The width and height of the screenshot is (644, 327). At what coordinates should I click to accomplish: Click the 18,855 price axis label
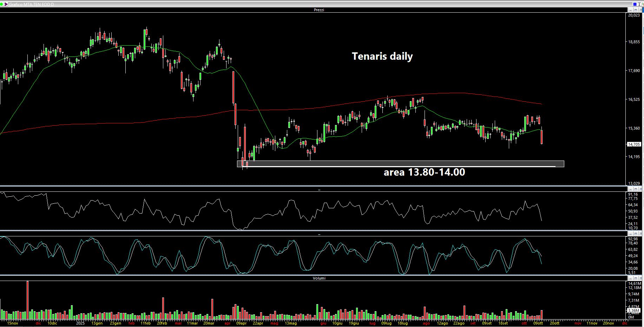point(634,42)
